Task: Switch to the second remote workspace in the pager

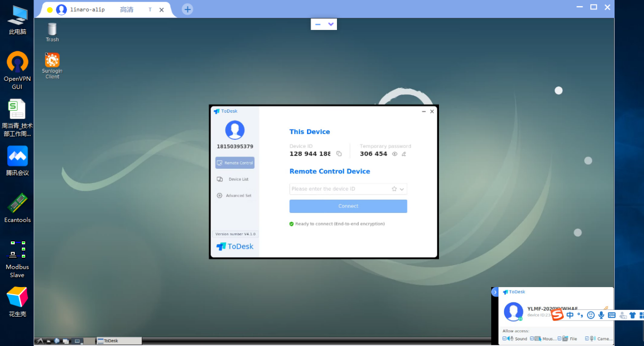Action: click(x=89, y=341)
